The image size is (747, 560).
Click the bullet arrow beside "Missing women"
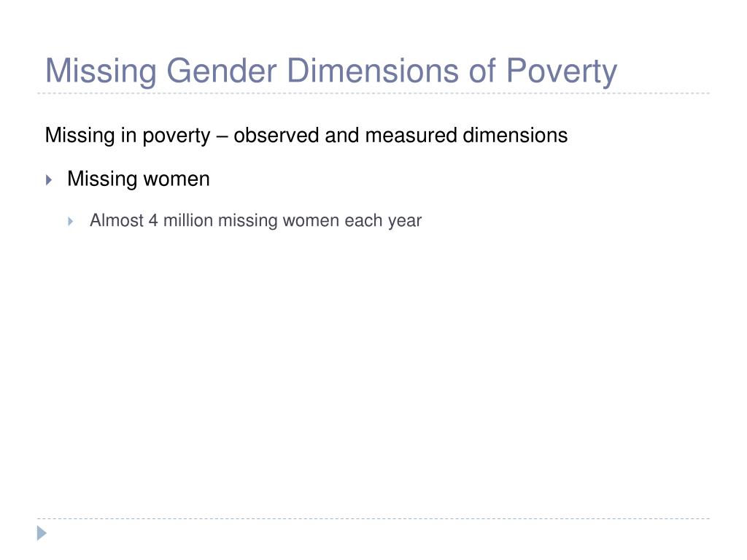tap(49, 179)
